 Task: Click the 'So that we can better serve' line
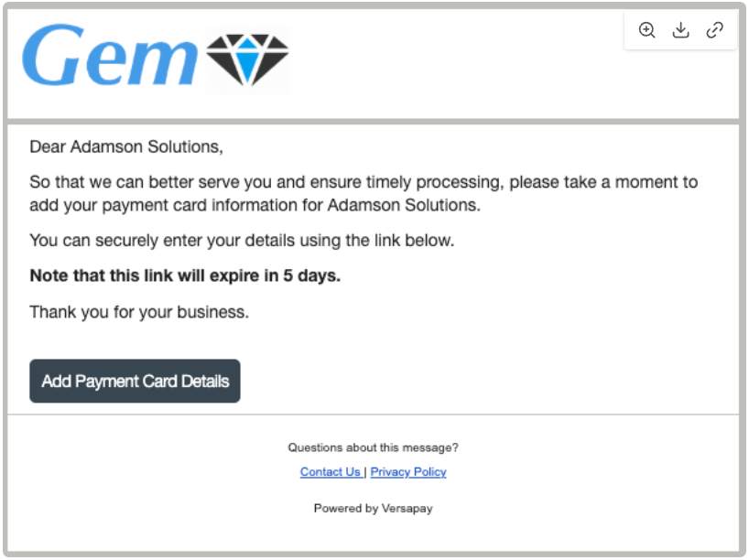(x=364, y=182)
